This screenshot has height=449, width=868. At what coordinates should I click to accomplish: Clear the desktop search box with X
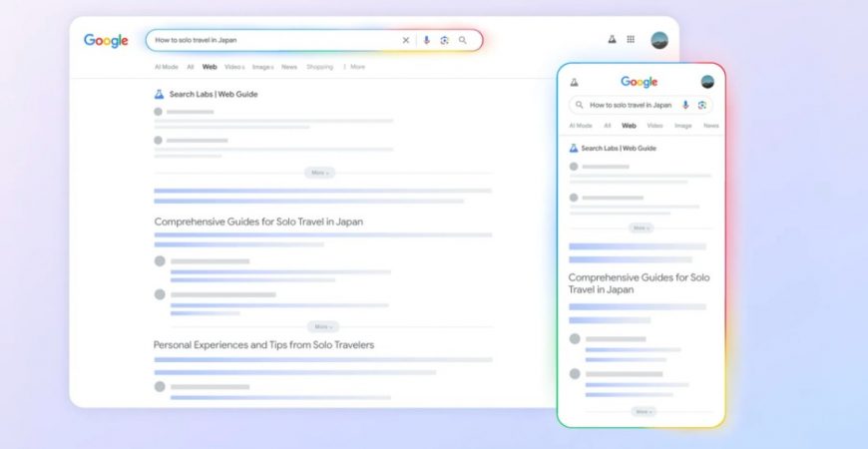[x=406, y=41]
